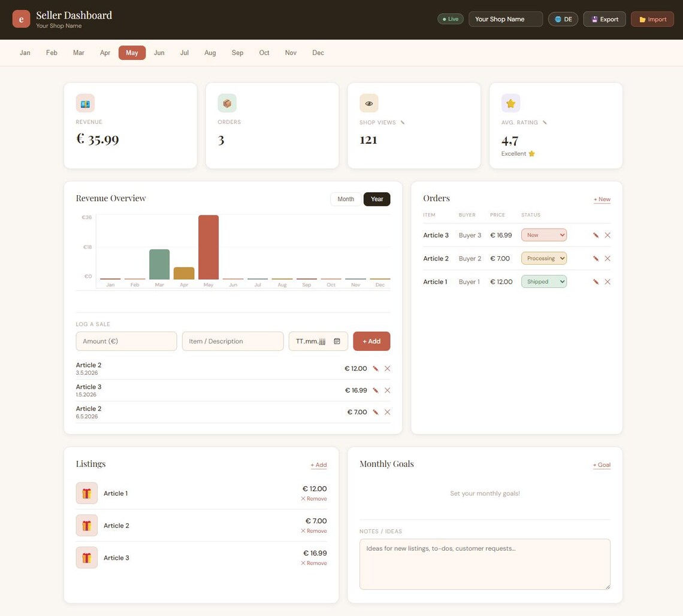Image resolution: width=683 pixels, height=616 pixels.
Task: Open Processing status dropdown for Article 2
Action: pyautogui.click(x=544, y=259)
